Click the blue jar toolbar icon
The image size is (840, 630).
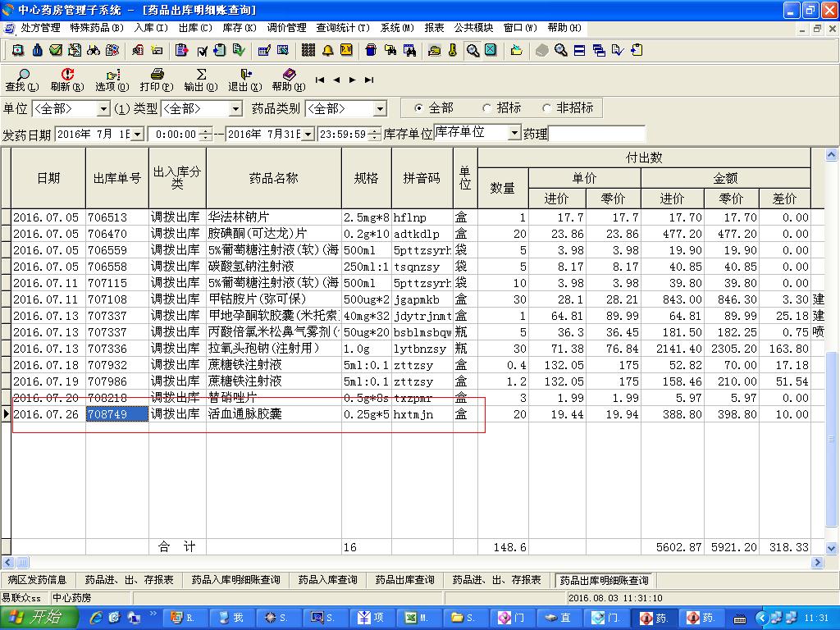point(371,50)
